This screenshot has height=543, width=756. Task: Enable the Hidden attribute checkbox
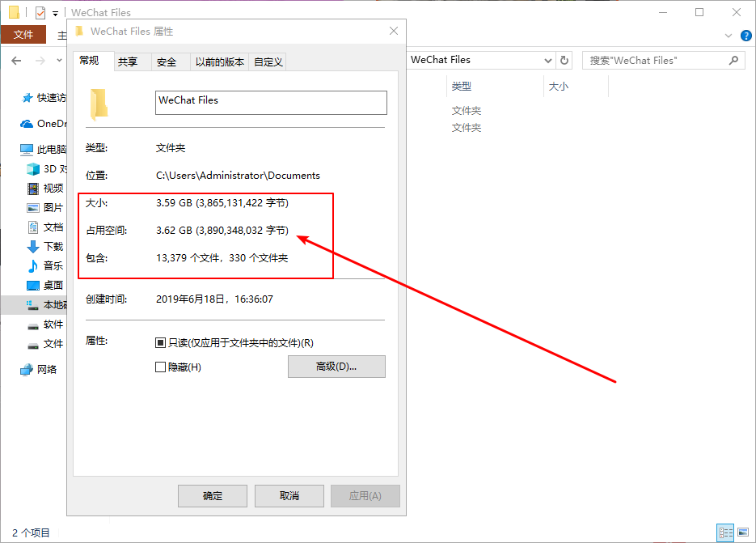160,367
